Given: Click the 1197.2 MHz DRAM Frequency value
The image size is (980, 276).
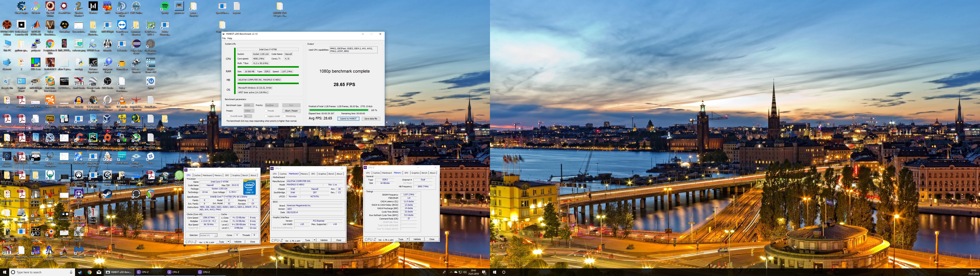Looking at the screenshot, I should (409, 195).
